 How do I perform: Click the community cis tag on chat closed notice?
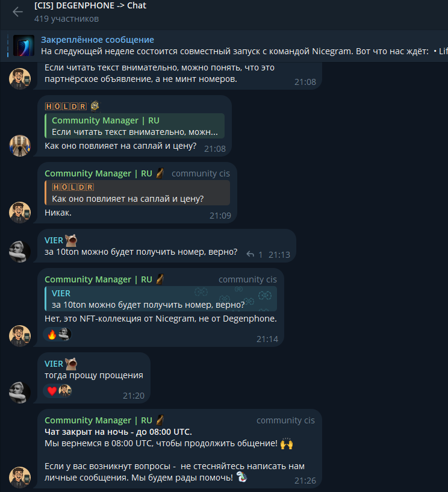[x=285, y=420]
